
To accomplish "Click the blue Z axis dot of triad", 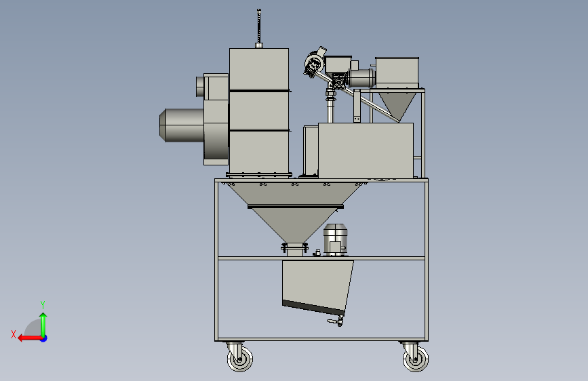I will pos(44,338).
